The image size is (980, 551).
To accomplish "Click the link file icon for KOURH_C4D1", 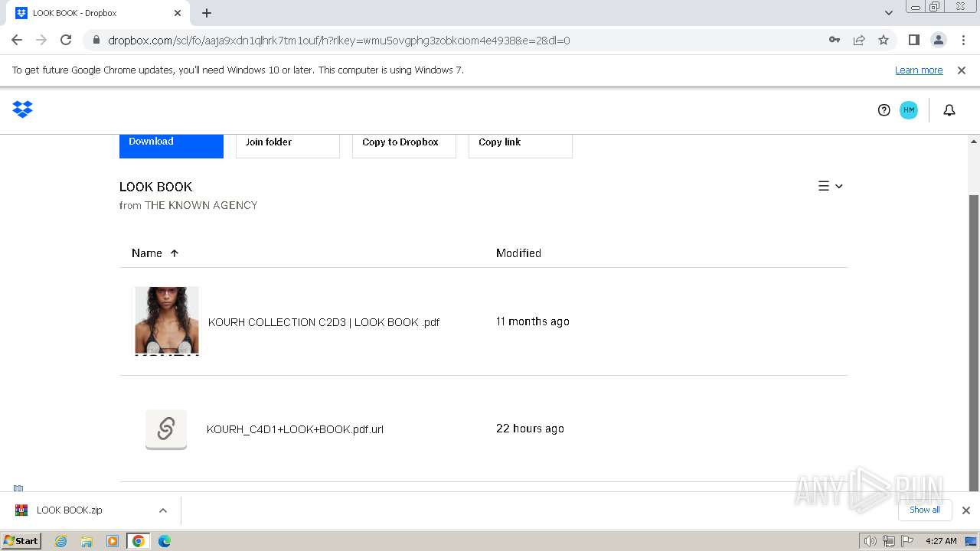I will [166, 429].
